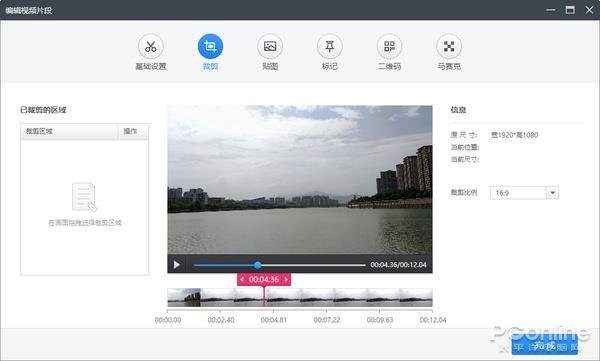Maximize the 编辑视频片段 window
The height and width of the screenshot is (361, 600).
point(570,10)
